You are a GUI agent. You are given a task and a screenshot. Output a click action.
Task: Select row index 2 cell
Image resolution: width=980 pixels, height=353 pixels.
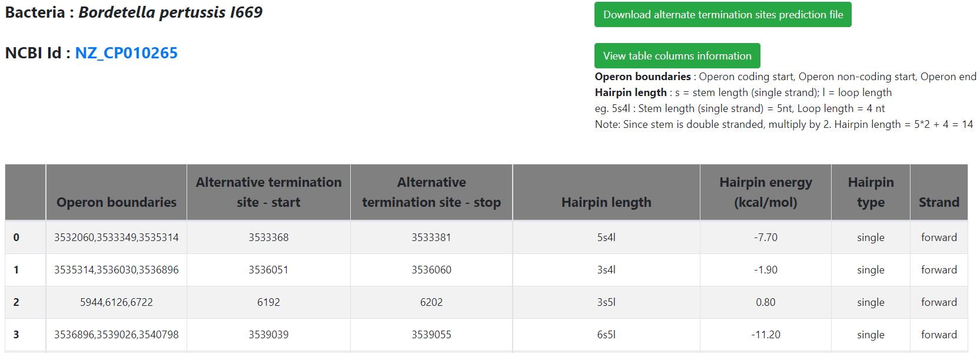tap(16, 302)
